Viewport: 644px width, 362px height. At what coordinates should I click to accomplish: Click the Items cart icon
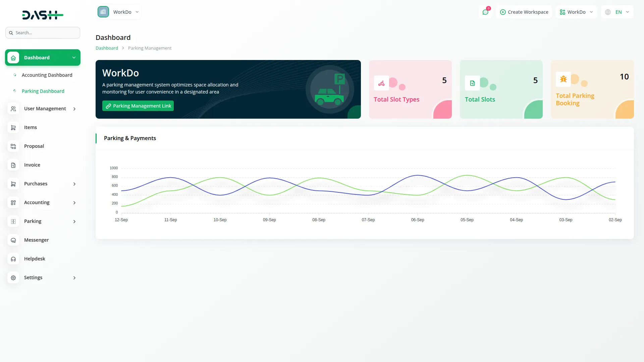coord(13,127)
